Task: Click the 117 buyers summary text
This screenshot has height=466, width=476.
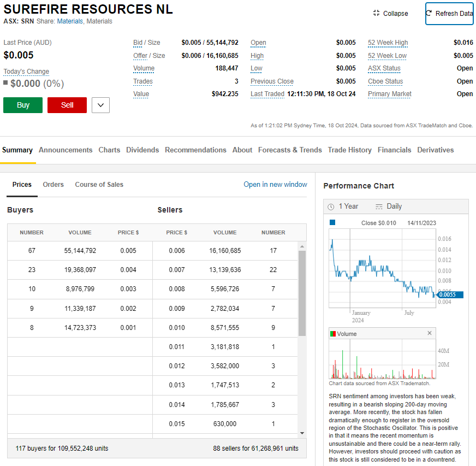Action: (x=62, y=449)
